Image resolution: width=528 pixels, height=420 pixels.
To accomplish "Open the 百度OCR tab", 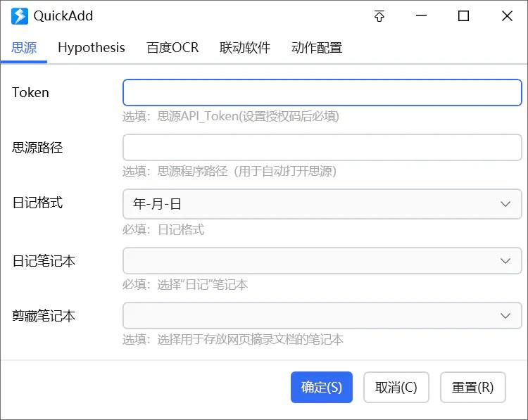I will coord(172,48).
